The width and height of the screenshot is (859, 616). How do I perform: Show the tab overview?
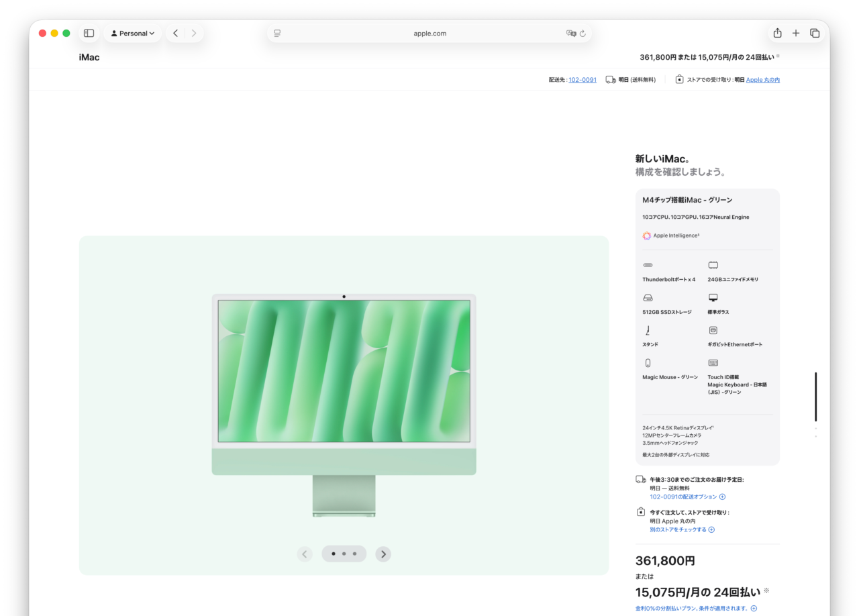[815, 33]
